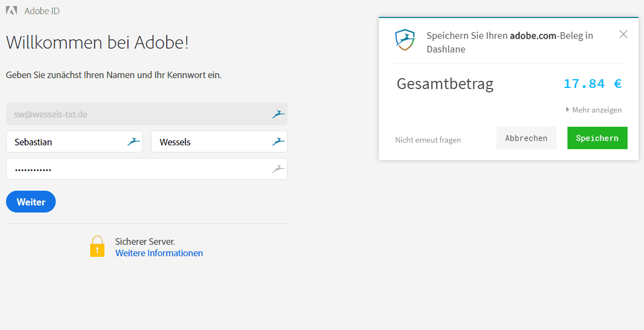Screen dimensions: 644x330
Task: Click the last name field Wessels
Action: pos(219,142)
